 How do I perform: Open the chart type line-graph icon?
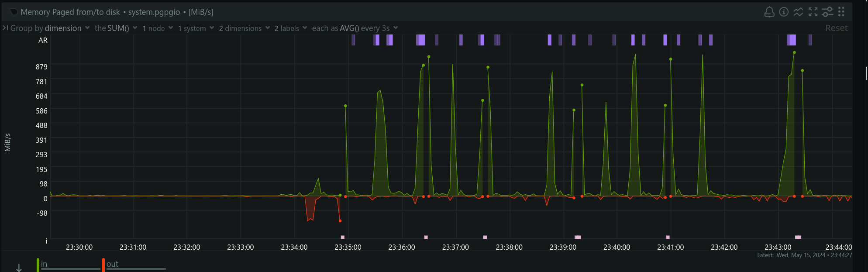coord(798,12)
